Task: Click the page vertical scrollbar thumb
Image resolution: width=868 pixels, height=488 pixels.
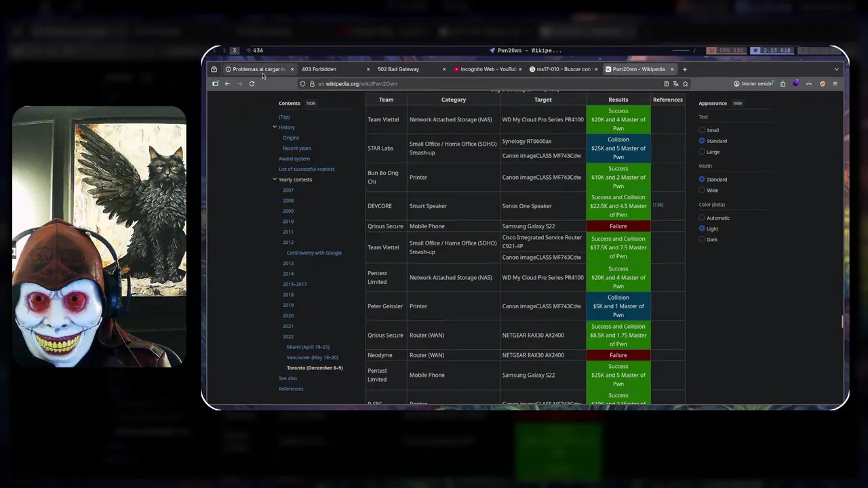Action: pos(843,321)
